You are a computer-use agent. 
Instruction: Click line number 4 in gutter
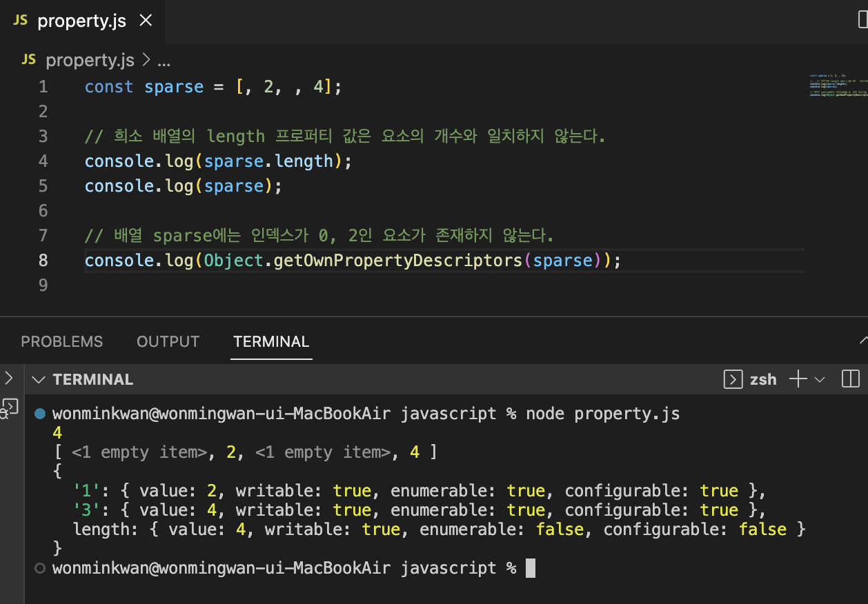[x=43, y=161]
